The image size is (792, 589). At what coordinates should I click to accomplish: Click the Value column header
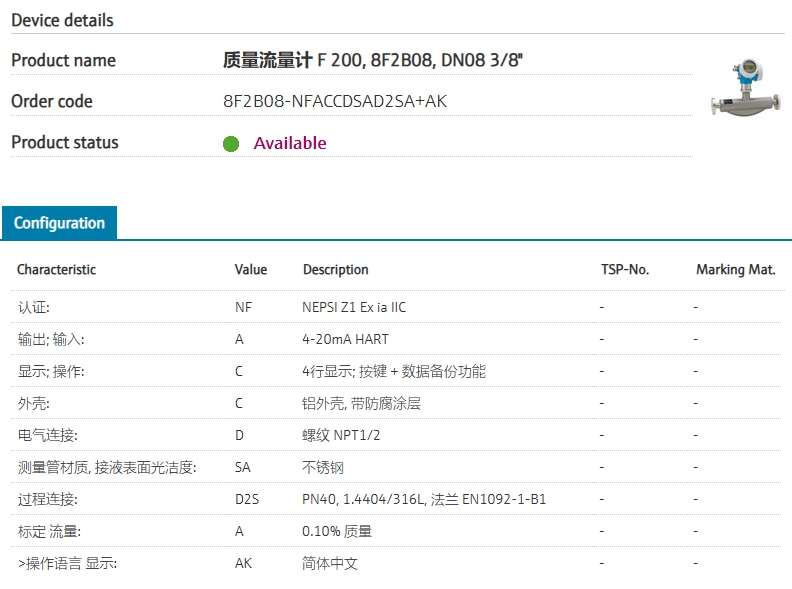(x=251, y=270)
